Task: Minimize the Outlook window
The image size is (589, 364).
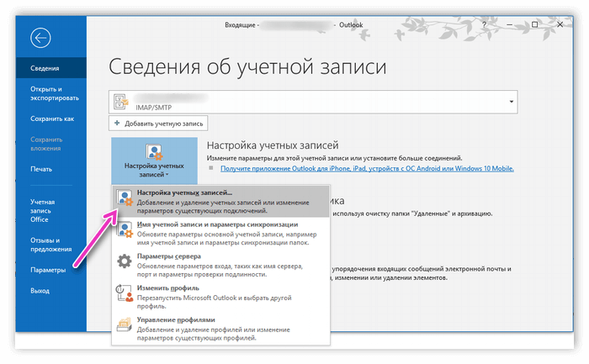Action: point(509,24)
